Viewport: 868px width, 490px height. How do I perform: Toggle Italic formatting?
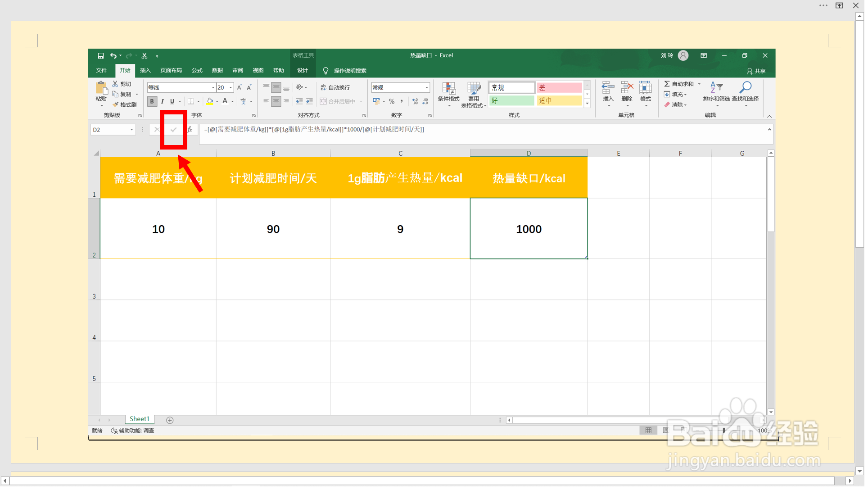pos(162,101)
